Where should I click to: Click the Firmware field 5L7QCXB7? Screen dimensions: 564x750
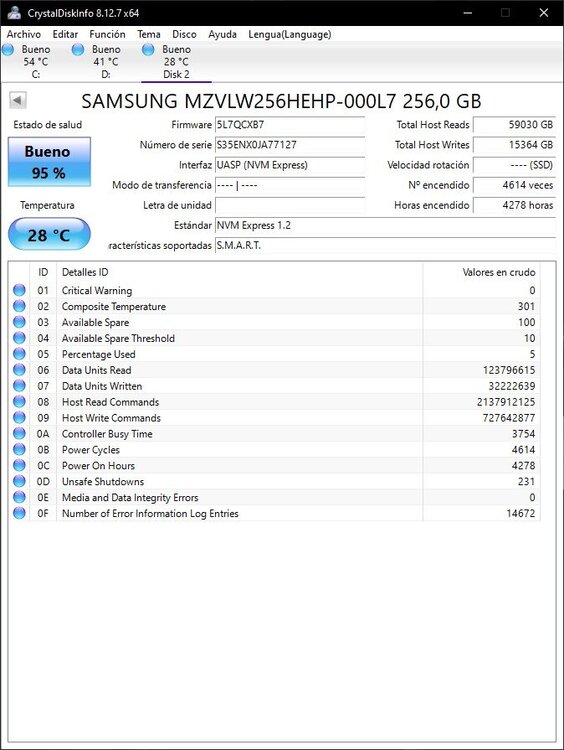pyautogui.click(x=290, y=125)
